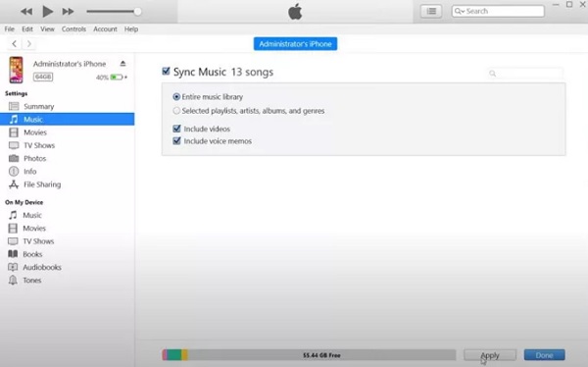Open the View menu
Screen dimensions: 588x367
tap(47, 28)
